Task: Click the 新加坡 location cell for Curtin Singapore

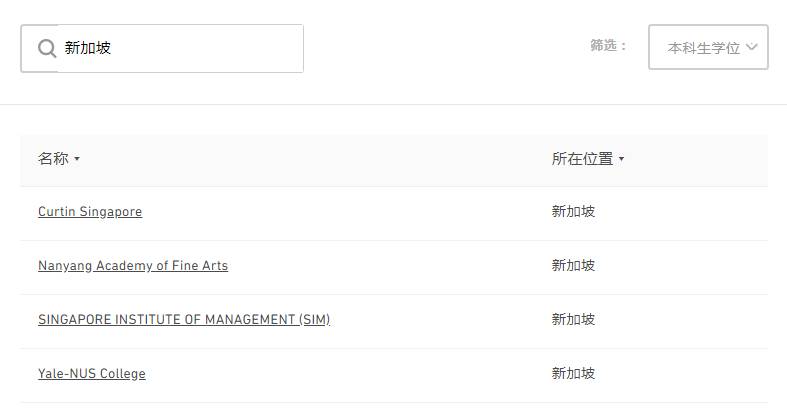Action: tap(573, 212)
